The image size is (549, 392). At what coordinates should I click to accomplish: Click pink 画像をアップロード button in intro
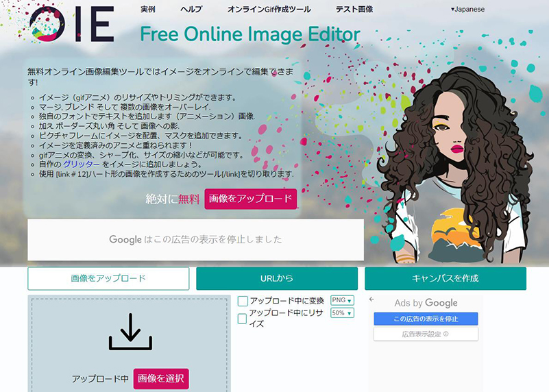[251, 199]
